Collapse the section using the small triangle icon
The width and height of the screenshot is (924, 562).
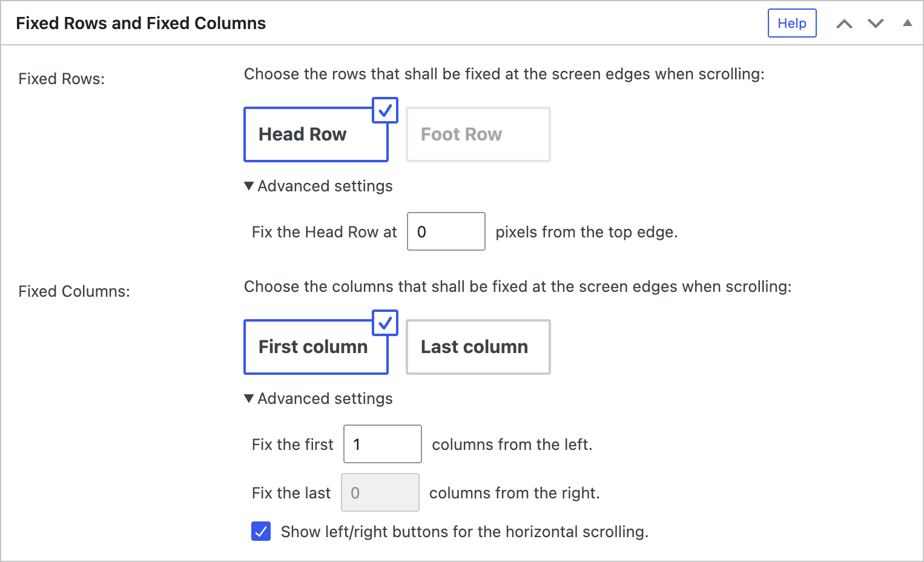(907, 23)
